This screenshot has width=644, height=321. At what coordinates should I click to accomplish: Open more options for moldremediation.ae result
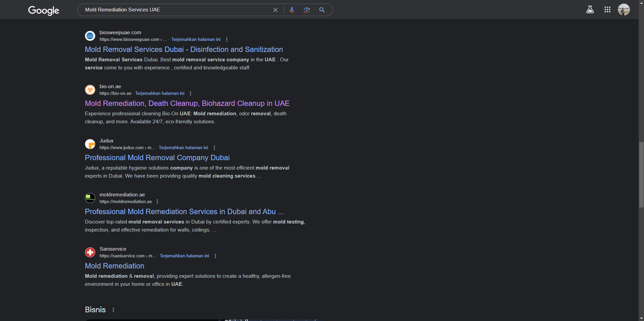[157, 202]
